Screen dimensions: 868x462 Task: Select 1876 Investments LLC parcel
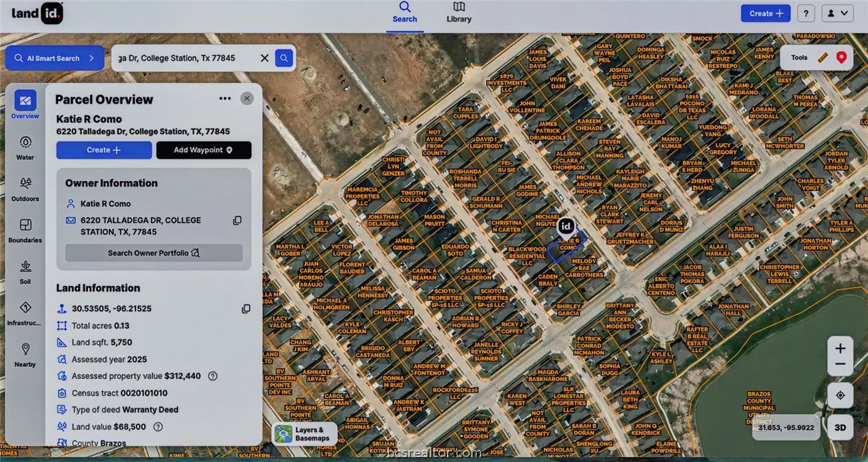pyautogui.click(x=506, y=83)
